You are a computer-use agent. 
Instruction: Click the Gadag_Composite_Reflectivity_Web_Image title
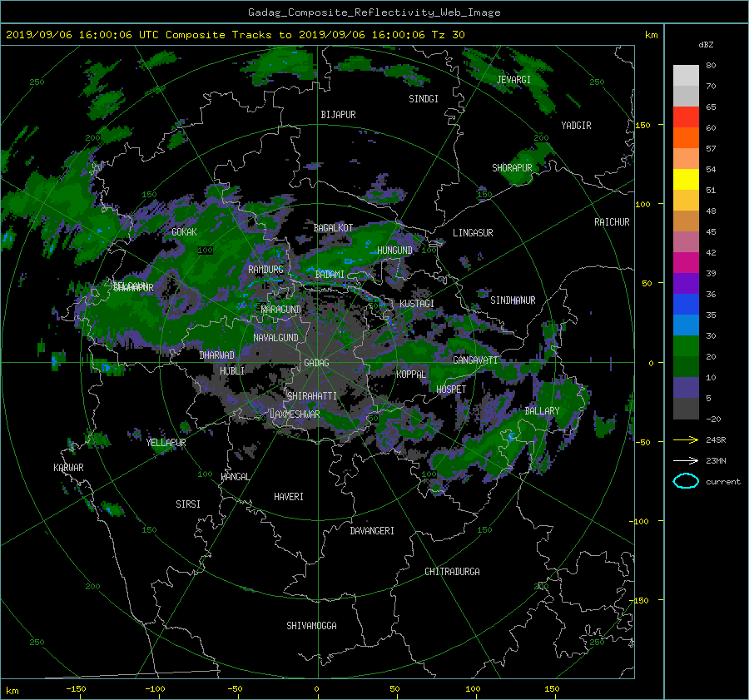click(374, 12)
